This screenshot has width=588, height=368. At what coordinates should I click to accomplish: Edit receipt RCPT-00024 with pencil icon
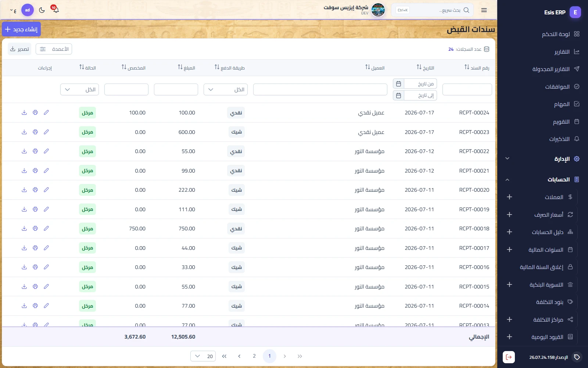[46, 113]
